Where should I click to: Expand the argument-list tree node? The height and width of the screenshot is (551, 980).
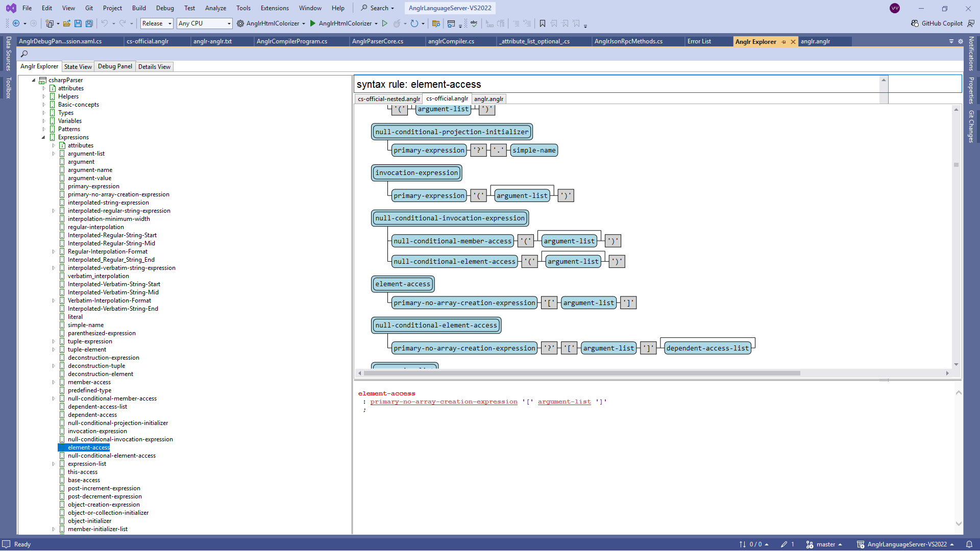(53, 154)
